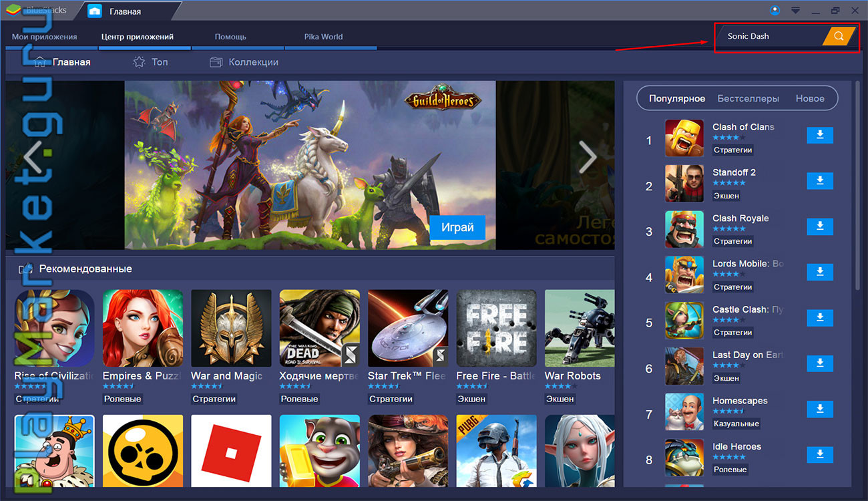Select the Бестселлеры ranking filter
Image resolution: width=868 pixels, height=501 pixels.
[748, 98]
